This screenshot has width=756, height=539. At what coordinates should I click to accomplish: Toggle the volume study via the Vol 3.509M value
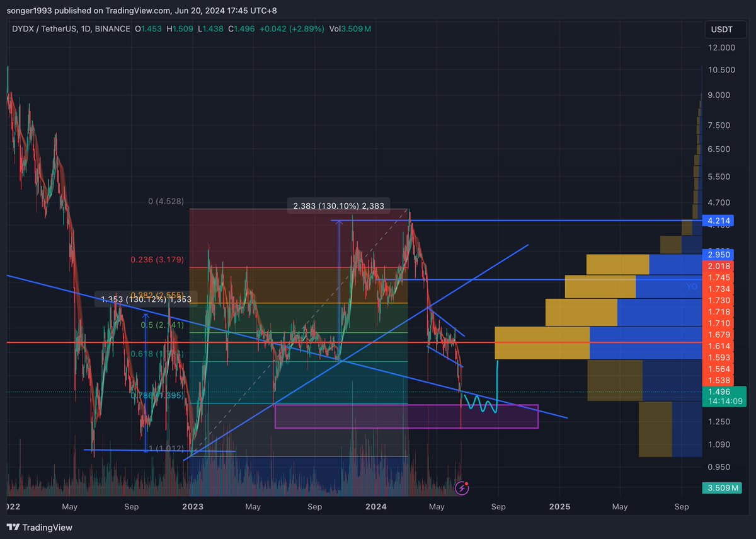coord(350,28)
